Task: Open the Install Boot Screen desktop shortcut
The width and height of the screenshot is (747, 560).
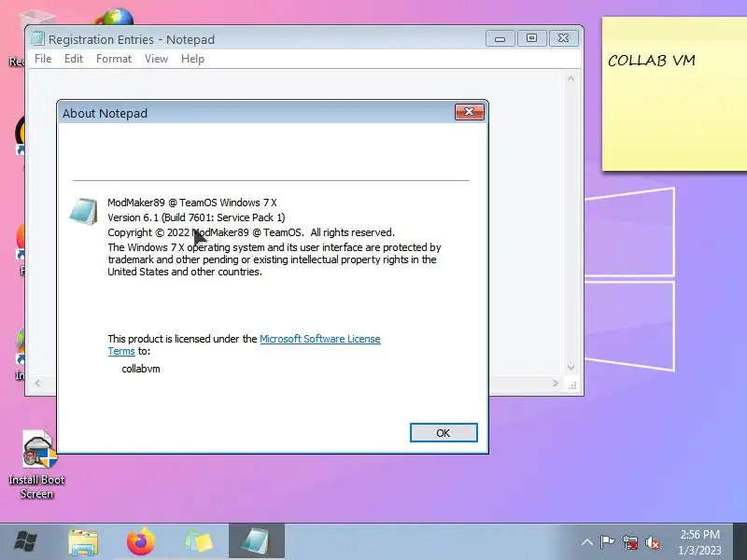Action: click(x=37, y=464)
